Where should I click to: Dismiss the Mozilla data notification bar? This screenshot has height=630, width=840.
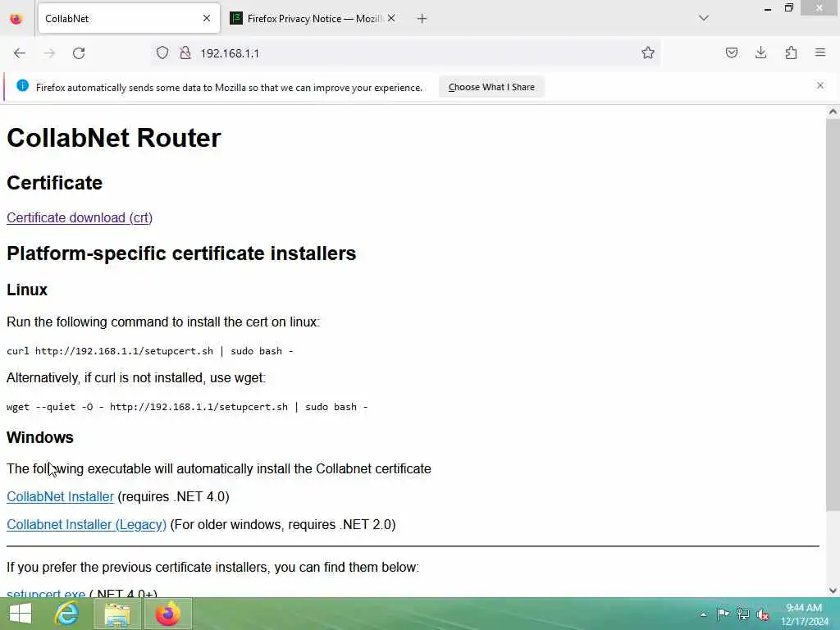pyautogui.click(x=820, y=85)
